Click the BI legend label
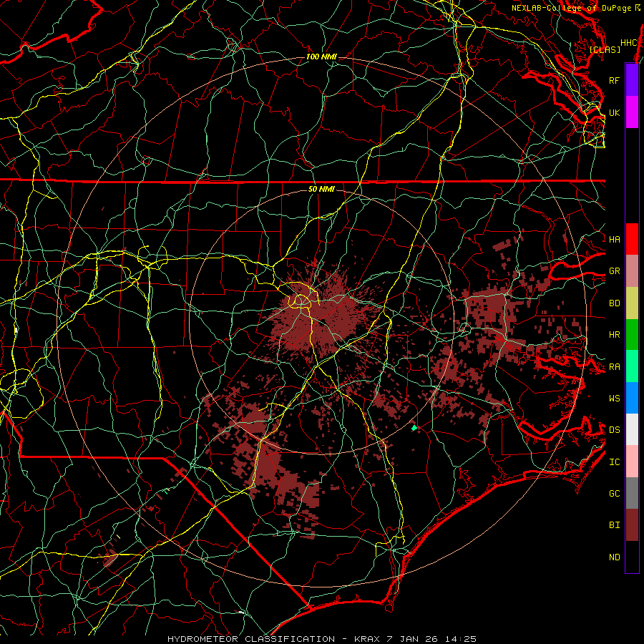Image resolution: width=644 pixels, height=644 pixels. pos(614,525)
